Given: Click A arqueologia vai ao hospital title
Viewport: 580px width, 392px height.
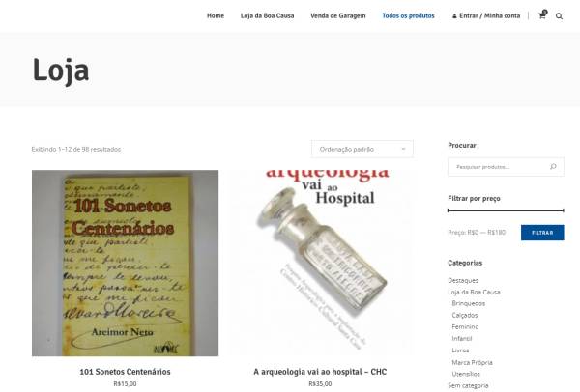Looking at the screenshot, I should [x=320, y=372].
